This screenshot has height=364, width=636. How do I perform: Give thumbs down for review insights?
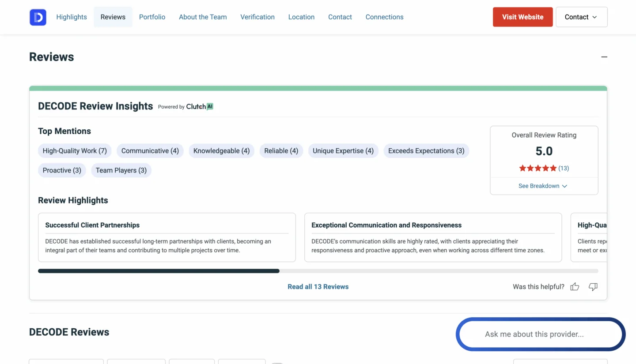593,287
